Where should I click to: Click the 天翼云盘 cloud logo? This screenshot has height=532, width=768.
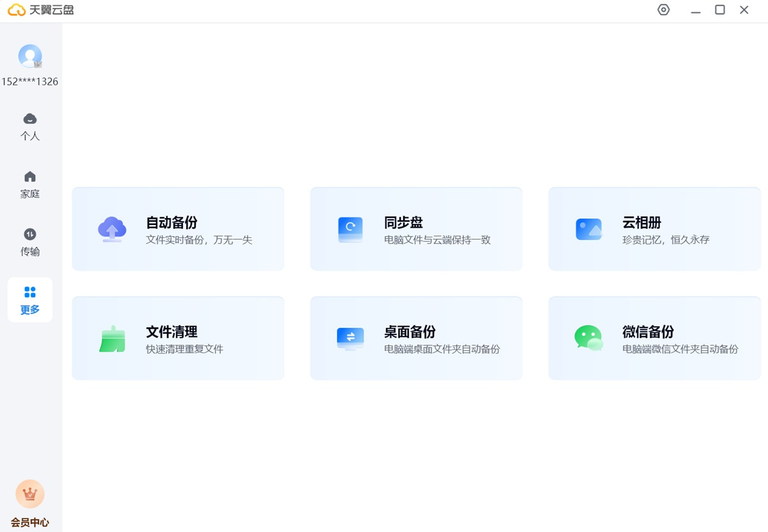pos(17,10)
